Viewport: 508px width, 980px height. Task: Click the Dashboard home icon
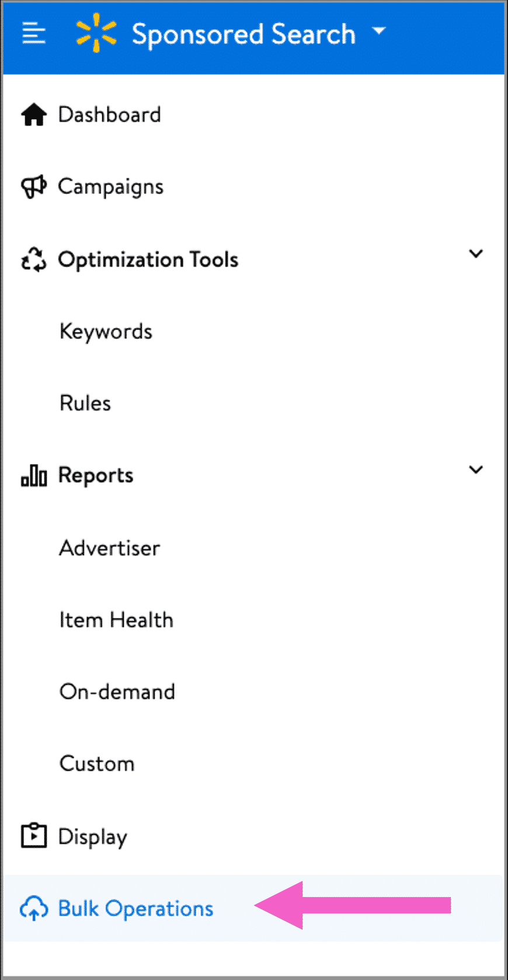(x=34, y=115)
